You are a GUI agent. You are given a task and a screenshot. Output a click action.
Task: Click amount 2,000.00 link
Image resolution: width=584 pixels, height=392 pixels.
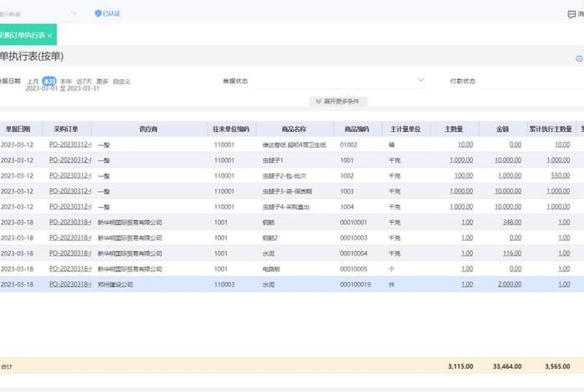pyautogui.click(x=510, y=284)
